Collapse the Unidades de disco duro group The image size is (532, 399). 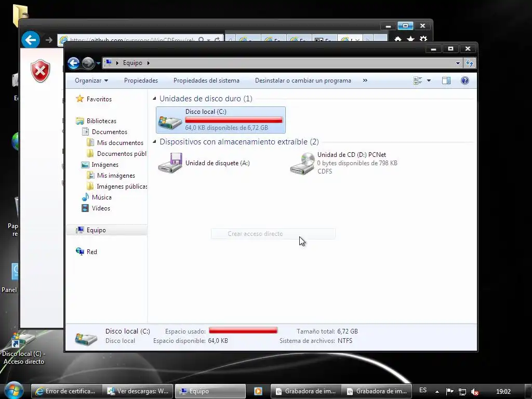(x=154, y=98)
